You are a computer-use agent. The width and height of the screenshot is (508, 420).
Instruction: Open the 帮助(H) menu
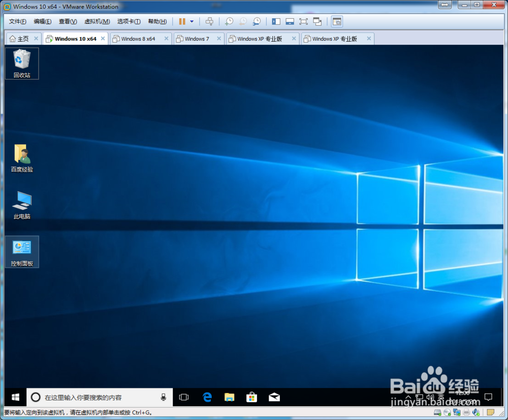[157, 21]
